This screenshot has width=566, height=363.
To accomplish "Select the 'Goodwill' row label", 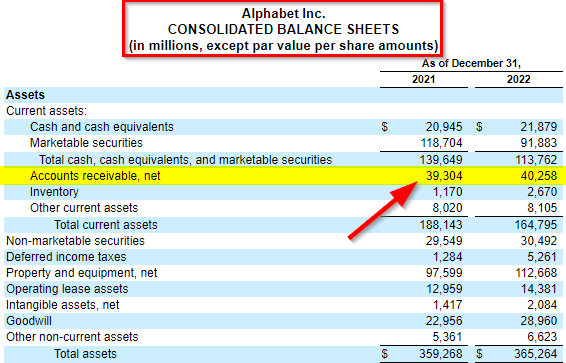I will [29, 321].
